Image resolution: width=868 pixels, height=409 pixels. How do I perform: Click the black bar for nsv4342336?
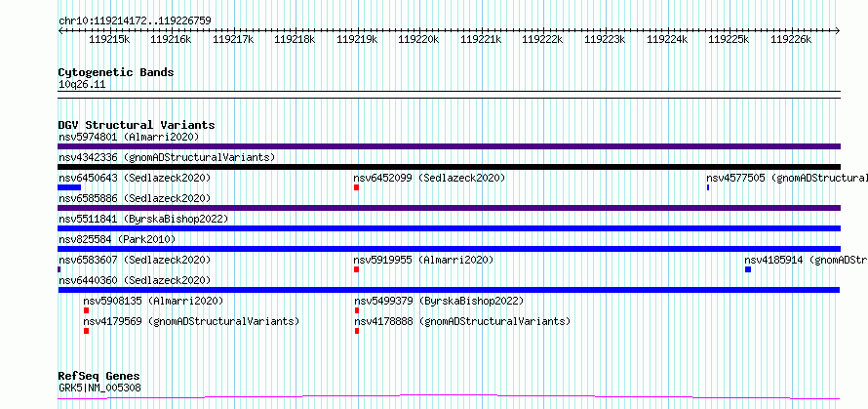click(x=449, y=167)
